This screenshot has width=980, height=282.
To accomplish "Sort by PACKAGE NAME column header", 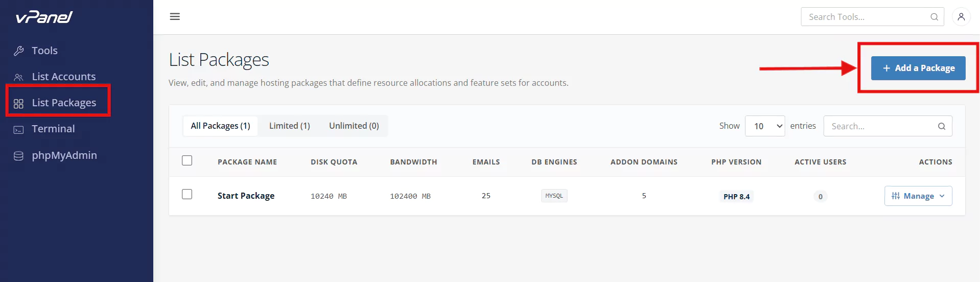I will 247,162.
